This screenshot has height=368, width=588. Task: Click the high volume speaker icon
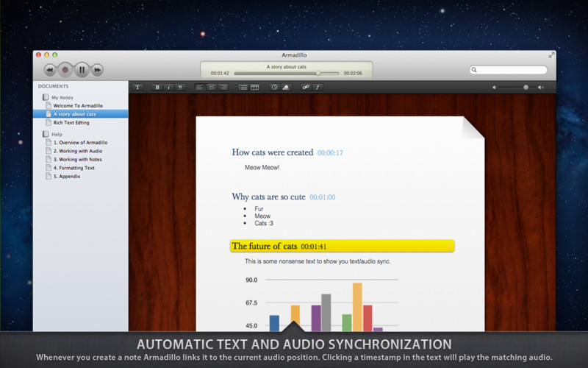click(x=540, y=87)
